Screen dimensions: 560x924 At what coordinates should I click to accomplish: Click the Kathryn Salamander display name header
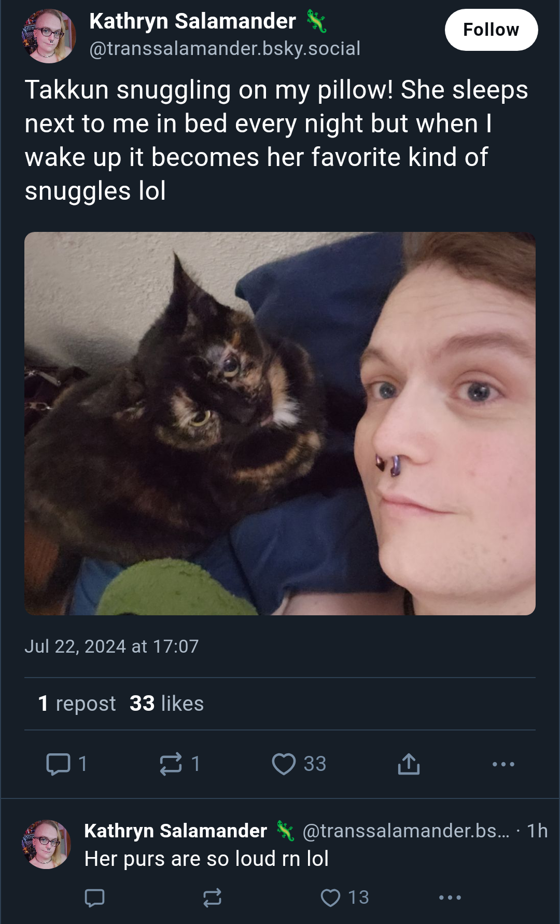pos(192,21)
